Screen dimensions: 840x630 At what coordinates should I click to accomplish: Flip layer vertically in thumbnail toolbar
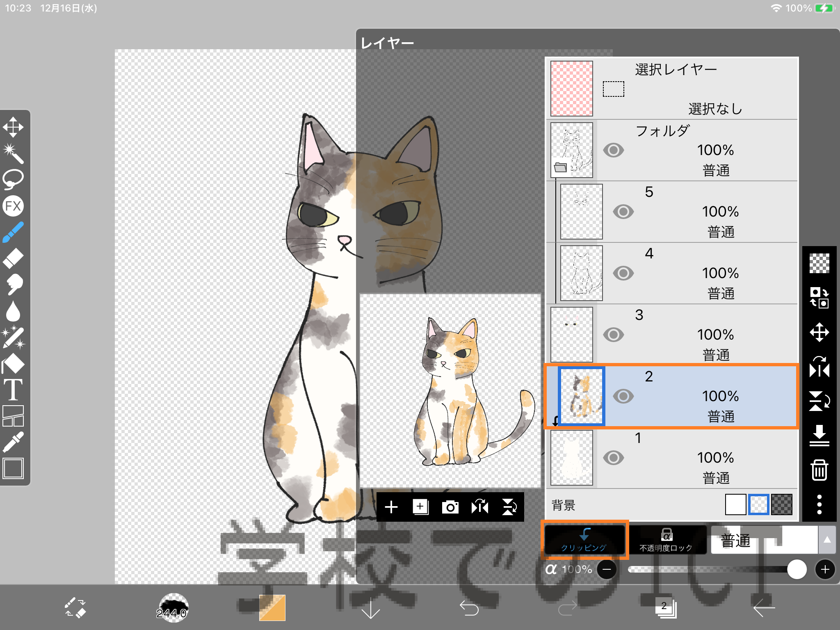(509, 507)
